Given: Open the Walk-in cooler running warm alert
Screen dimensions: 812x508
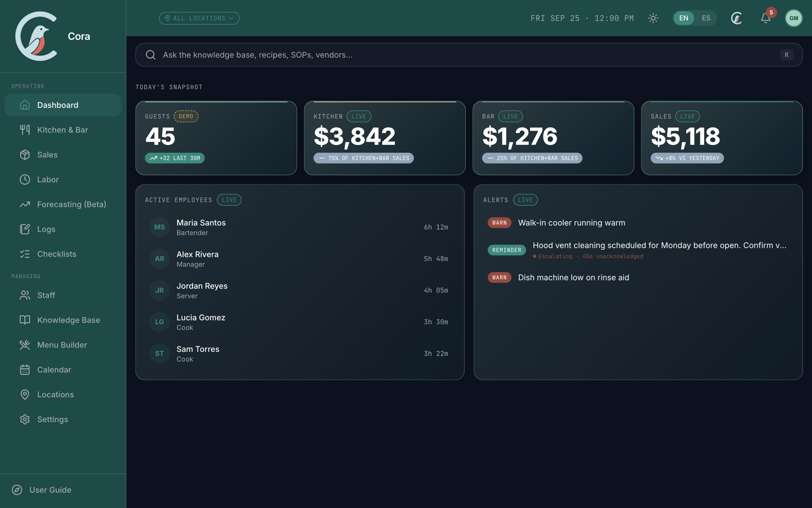Looking at the screenshot, I should coord(638,223).
